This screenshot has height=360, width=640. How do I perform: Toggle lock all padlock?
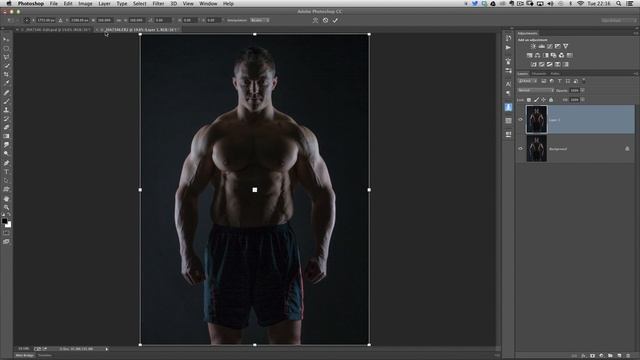[x=551, y=100]
